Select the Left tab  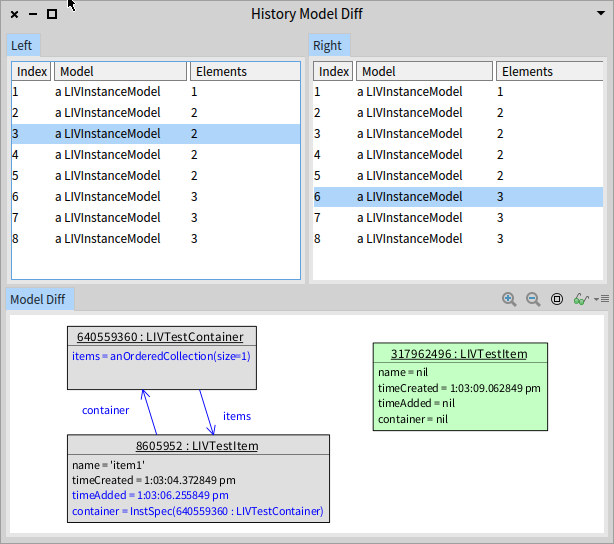click(23, 45)
